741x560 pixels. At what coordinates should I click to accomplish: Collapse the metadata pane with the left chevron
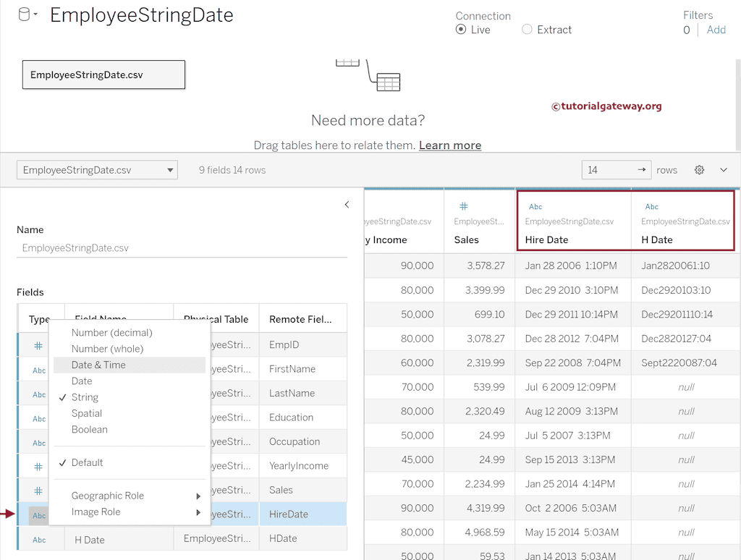point(347,205)
